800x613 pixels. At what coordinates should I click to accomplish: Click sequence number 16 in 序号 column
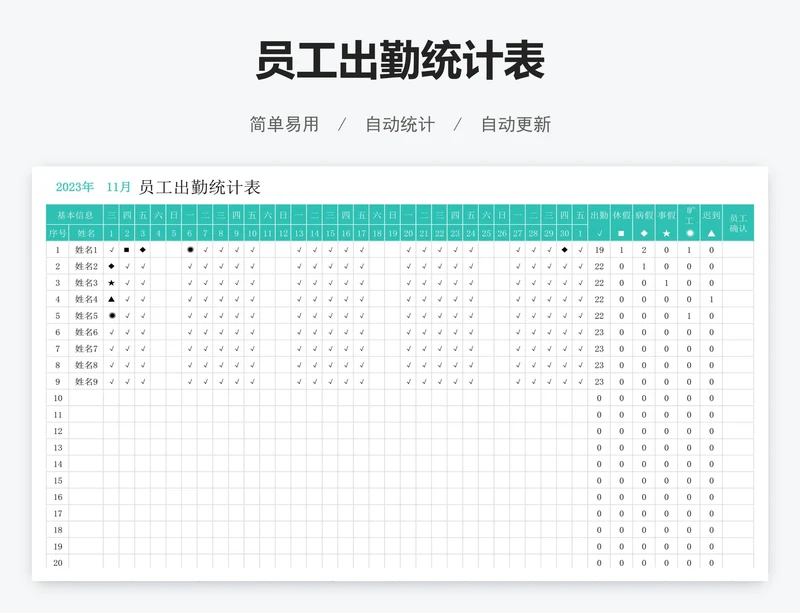pyautogui.click(x=58, y=497)
